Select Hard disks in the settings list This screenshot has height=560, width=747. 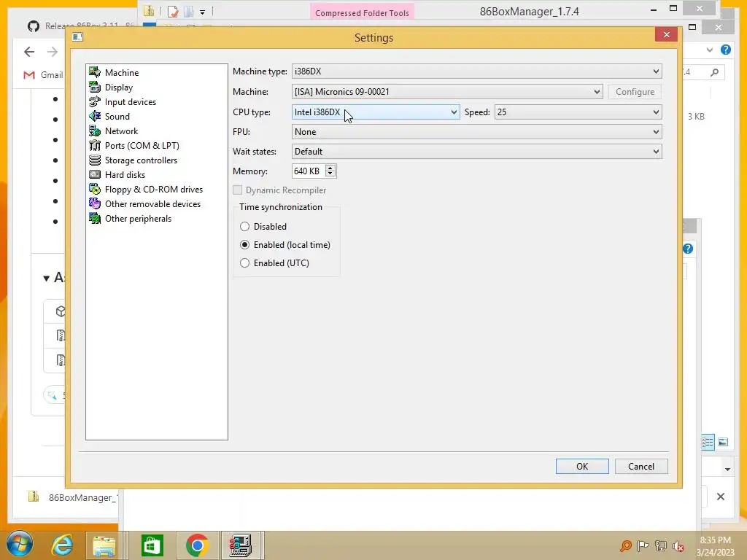tap(125, 175)
